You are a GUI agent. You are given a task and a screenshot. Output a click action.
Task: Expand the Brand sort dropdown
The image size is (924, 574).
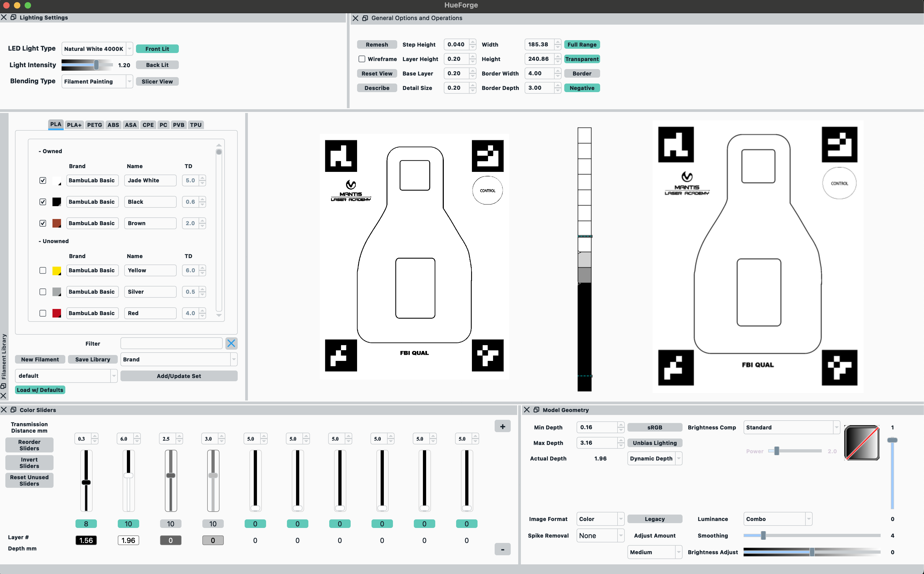coord(179,359)
